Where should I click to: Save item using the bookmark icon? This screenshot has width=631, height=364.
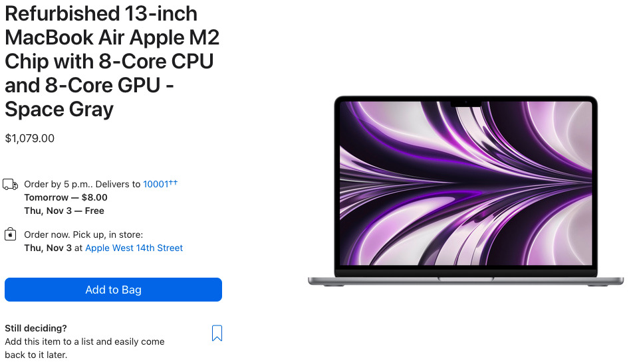[217, 333]
